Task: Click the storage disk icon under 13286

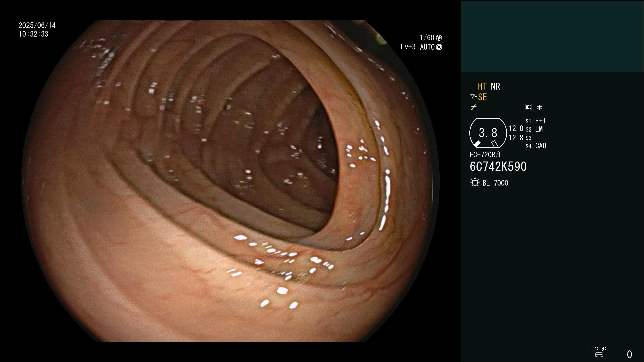Action: 599,355
